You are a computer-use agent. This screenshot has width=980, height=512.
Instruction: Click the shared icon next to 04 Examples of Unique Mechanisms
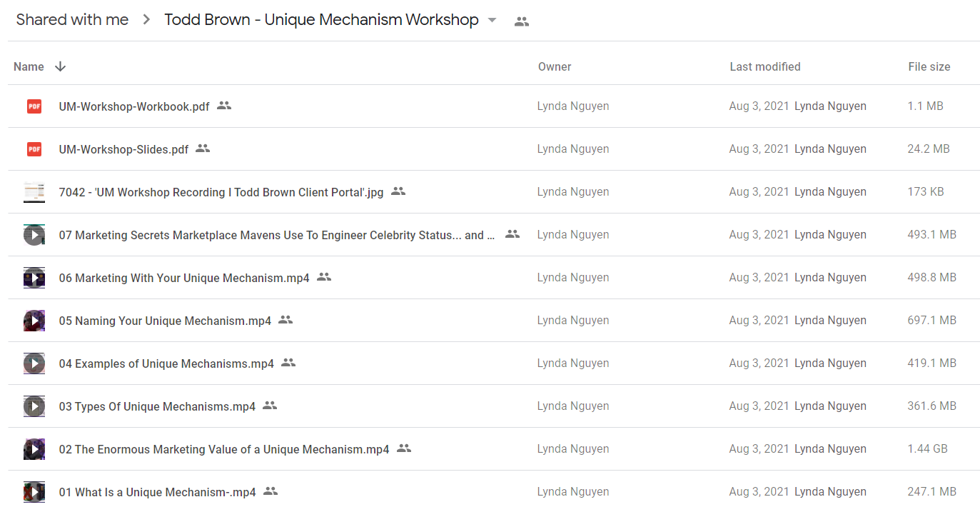click(x=288, y=363)
